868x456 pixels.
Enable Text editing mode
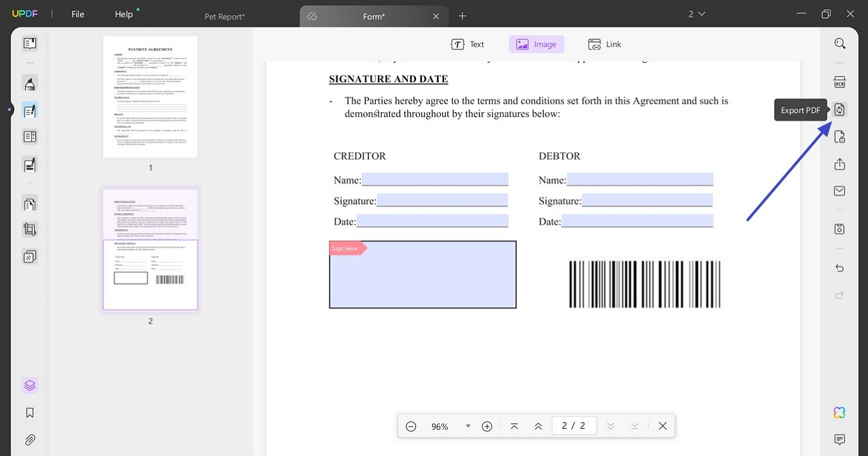tap(468, 43)
